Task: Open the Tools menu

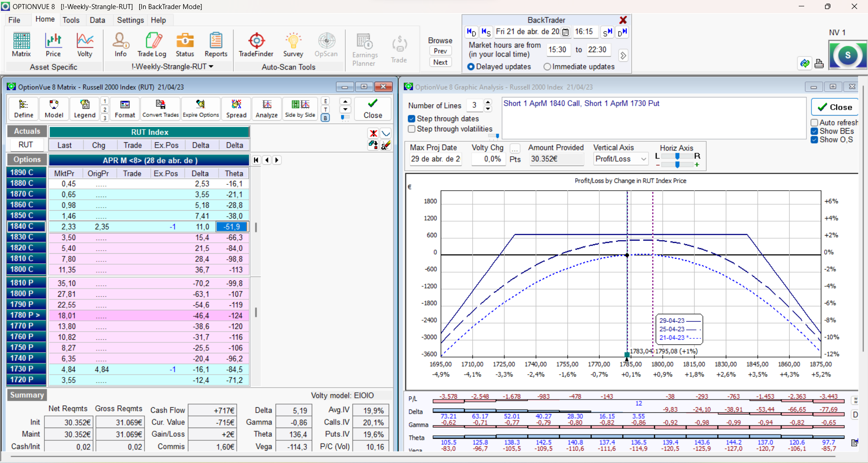Action: tap(71, 20)
